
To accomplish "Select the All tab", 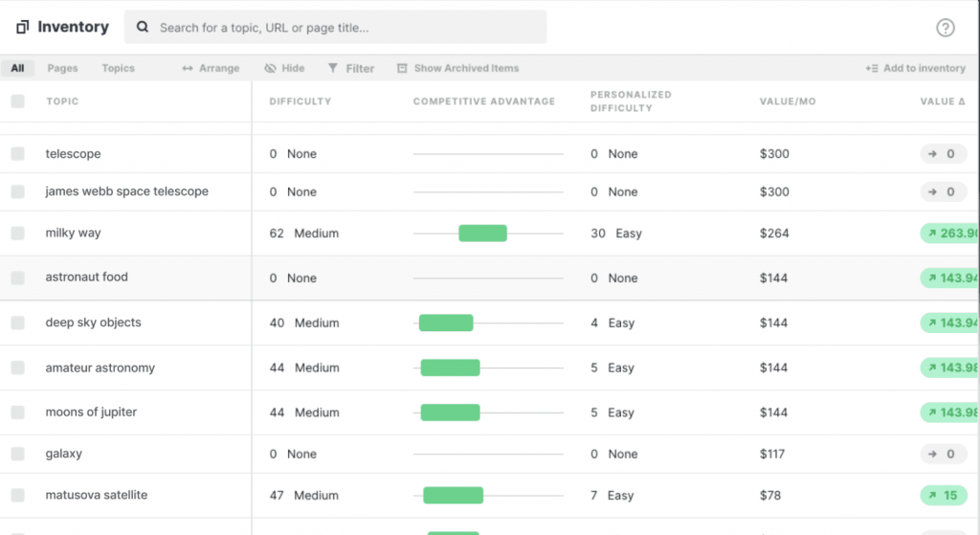I will coord(17,68).
